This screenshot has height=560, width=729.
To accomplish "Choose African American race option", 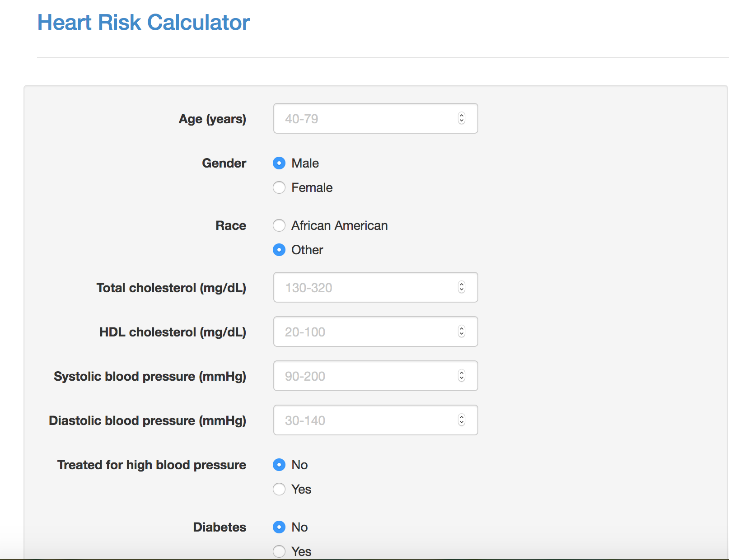I will (279, 225).
